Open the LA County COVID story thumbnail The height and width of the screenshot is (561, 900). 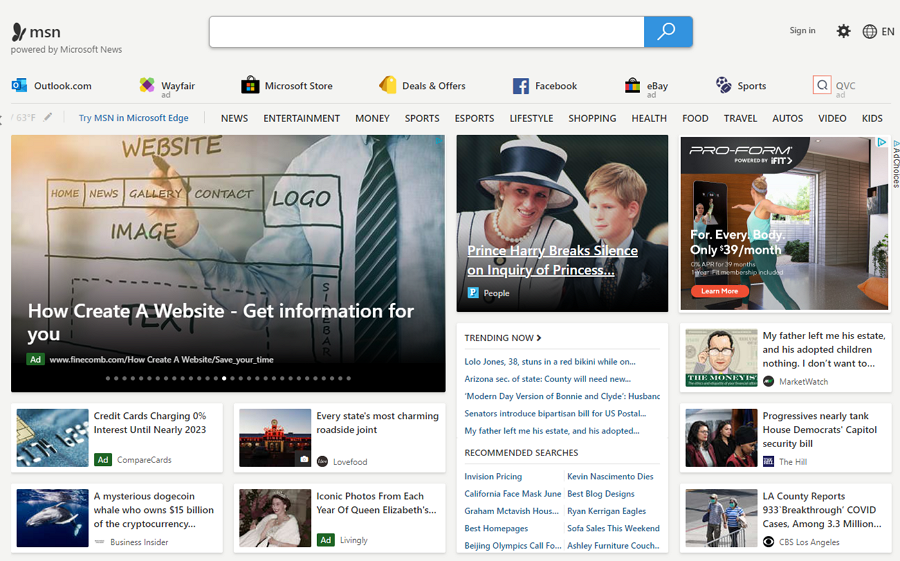pyautogui.click(x=721, y=518)
